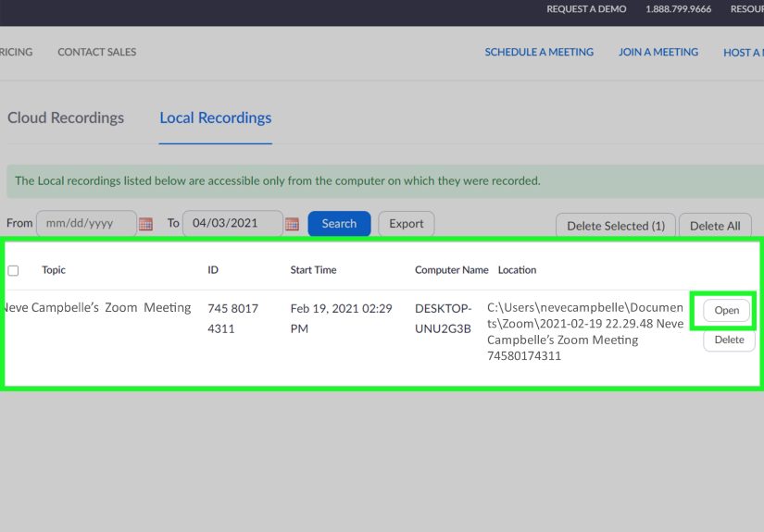Open the To date calendar picker icon
The height and width of the screenshot is (532, 764).
292,224
